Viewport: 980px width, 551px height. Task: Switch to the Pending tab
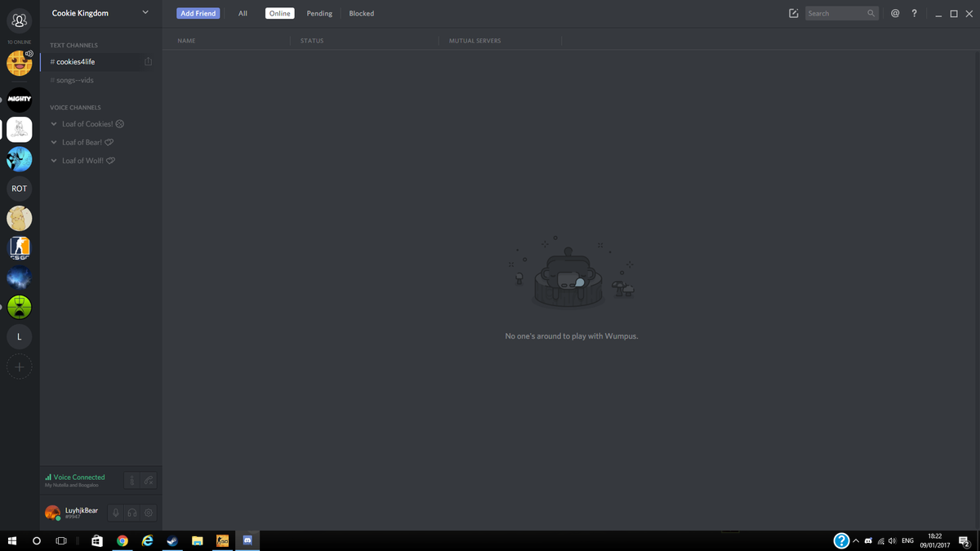[x=319, y=14]
